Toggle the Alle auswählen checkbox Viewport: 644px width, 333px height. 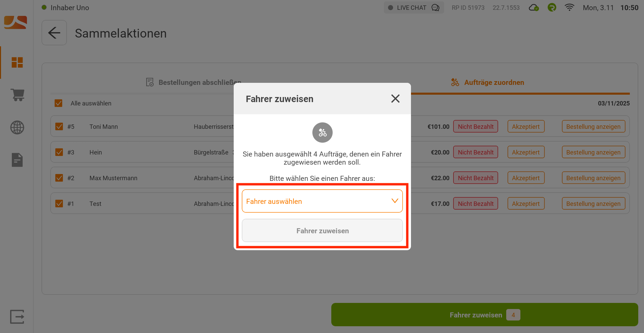[x=58, y=103]
